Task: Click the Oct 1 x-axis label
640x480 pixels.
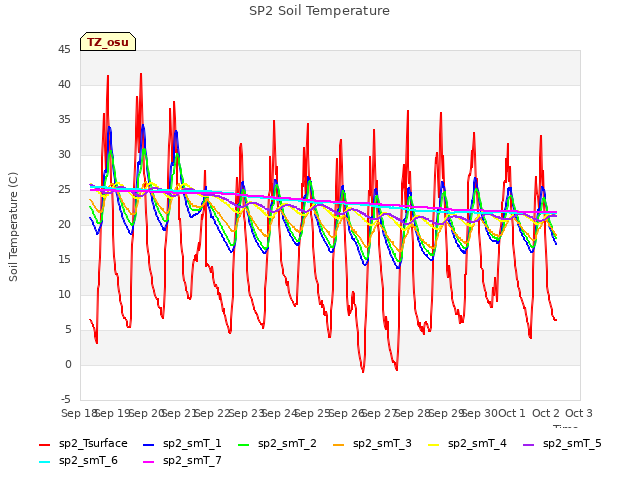Action: coord(512,413)
